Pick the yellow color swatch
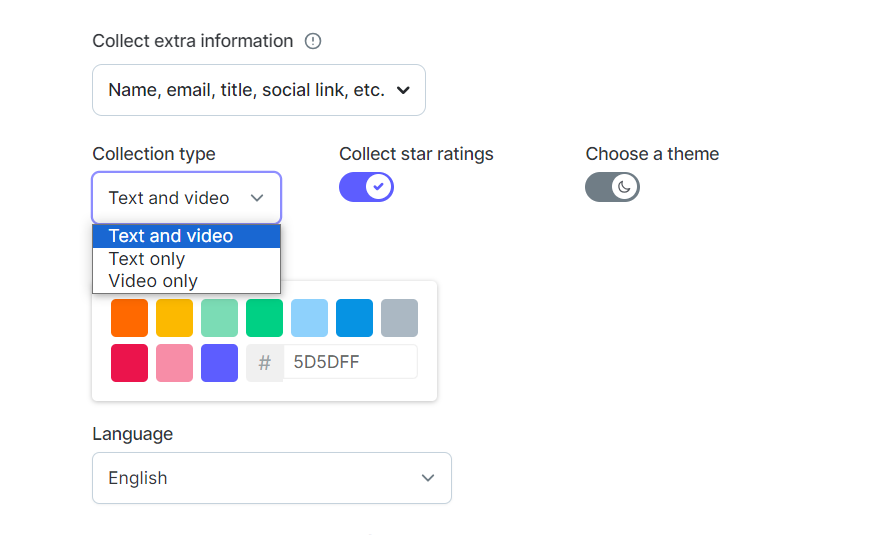Viewport: 876px width, 535px height. [174, 318]
